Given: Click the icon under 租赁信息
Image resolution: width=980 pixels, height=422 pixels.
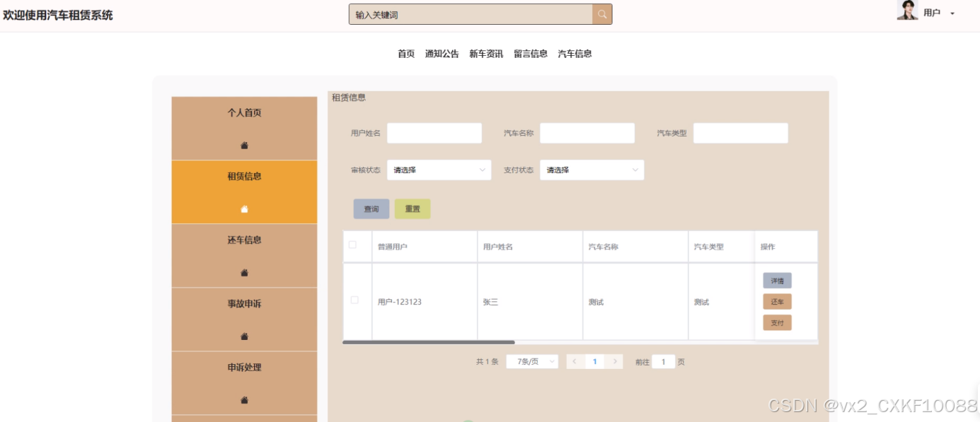Looking at the screenshot, I should click(x=244, y=209).
